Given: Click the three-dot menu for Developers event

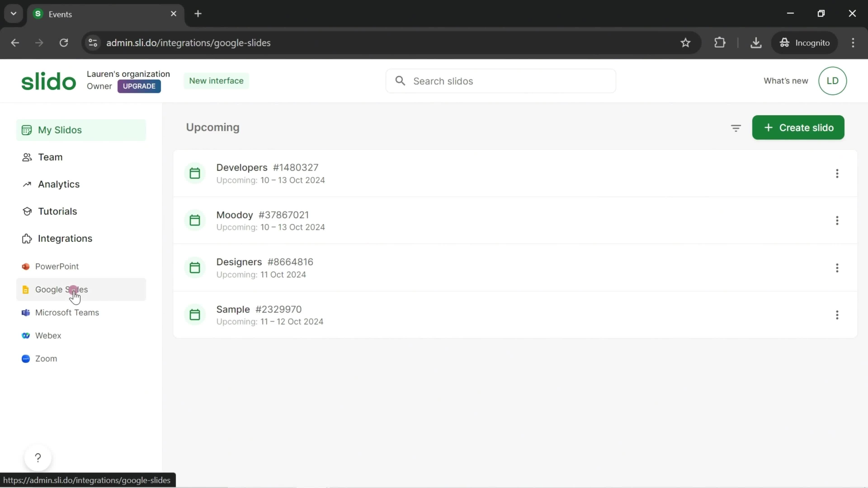Looking at the screenshot, I should point(837,173).
